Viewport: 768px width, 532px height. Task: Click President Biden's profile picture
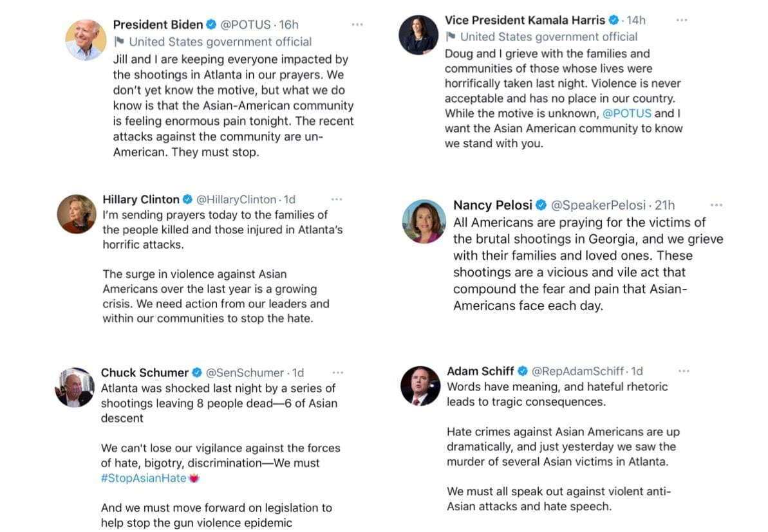[86, 40]
